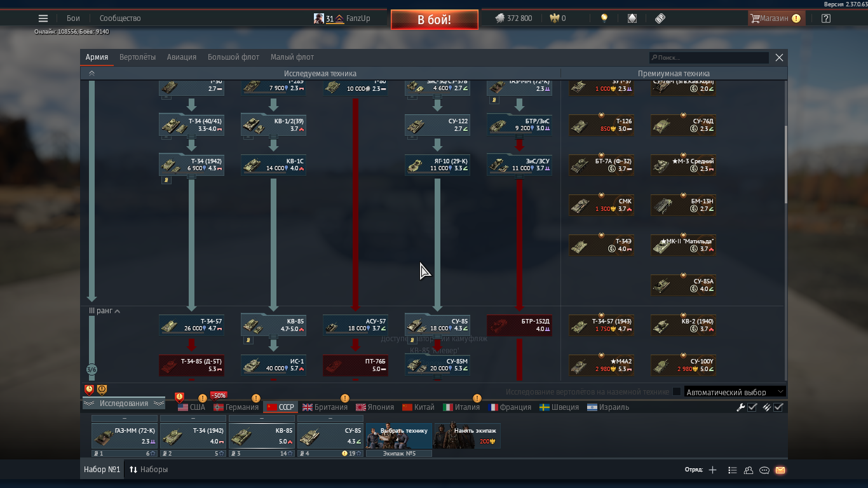This screenshot has width=868, height=488.
Task: Open the Наборы presets list
Action: [x=149, y=470]
